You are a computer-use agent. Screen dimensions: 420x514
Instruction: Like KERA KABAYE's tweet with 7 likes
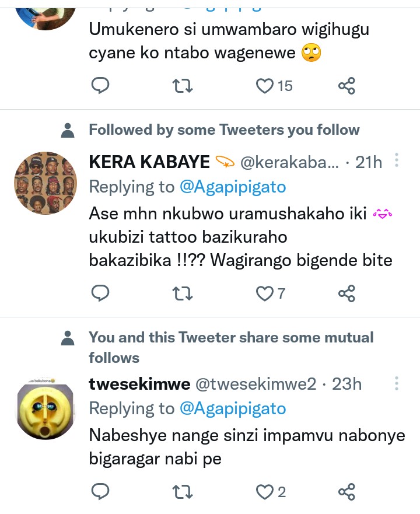(265, 293)
